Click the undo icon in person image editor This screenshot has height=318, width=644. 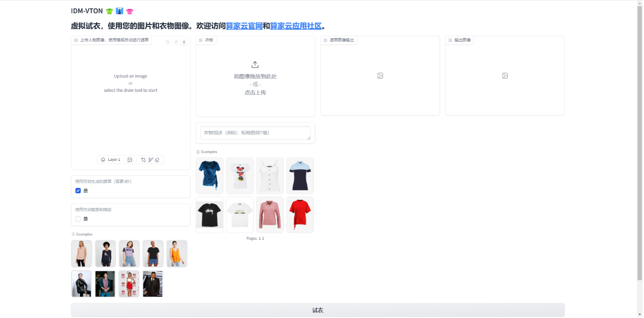click(168, 42)
